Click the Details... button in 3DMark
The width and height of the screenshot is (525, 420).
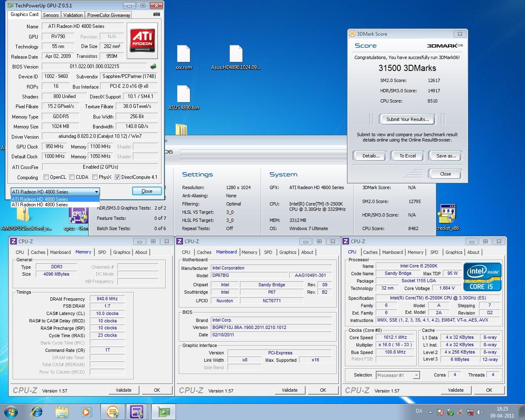coord(371,156)
